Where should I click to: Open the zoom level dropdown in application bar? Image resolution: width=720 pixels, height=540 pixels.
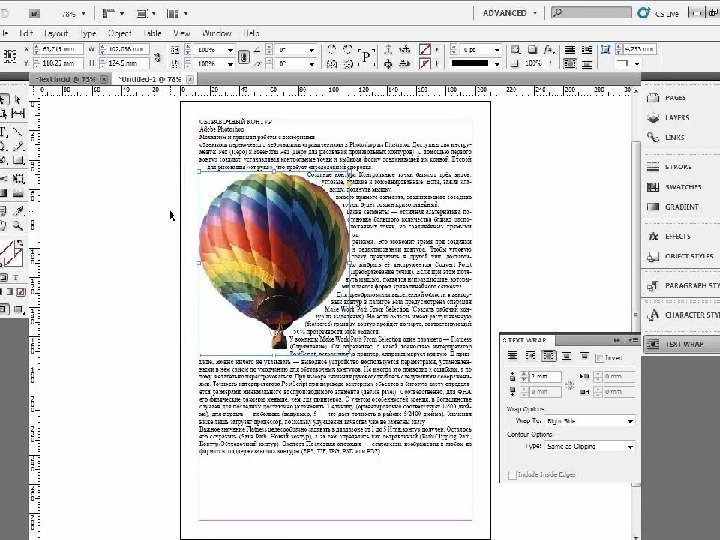click(x=83, y=14)
